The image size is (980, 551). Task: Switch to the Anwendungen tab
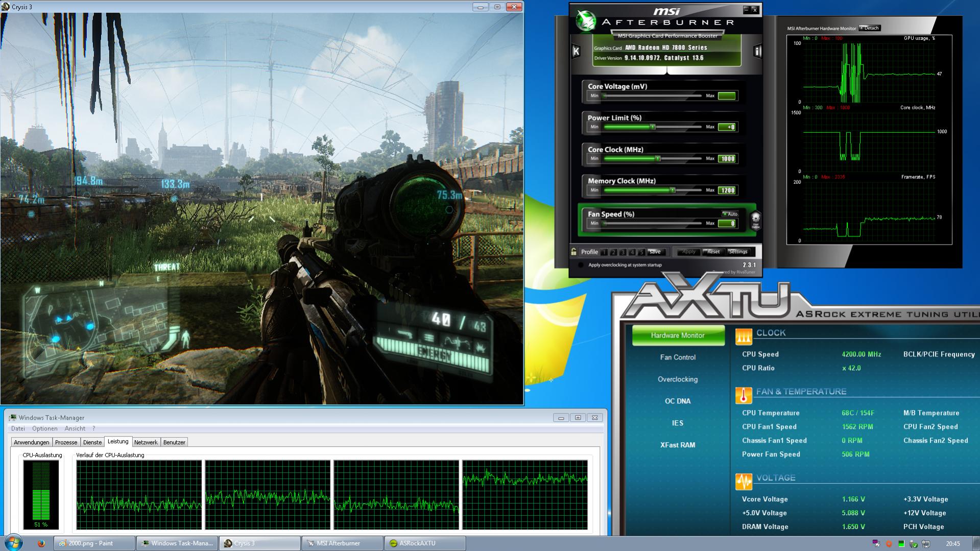32,442
